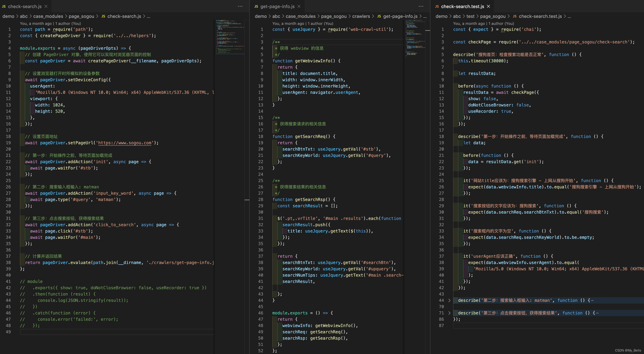Close the check-search.js tab
The width and height of the screenshot is (644, 354).
[46, 6]
